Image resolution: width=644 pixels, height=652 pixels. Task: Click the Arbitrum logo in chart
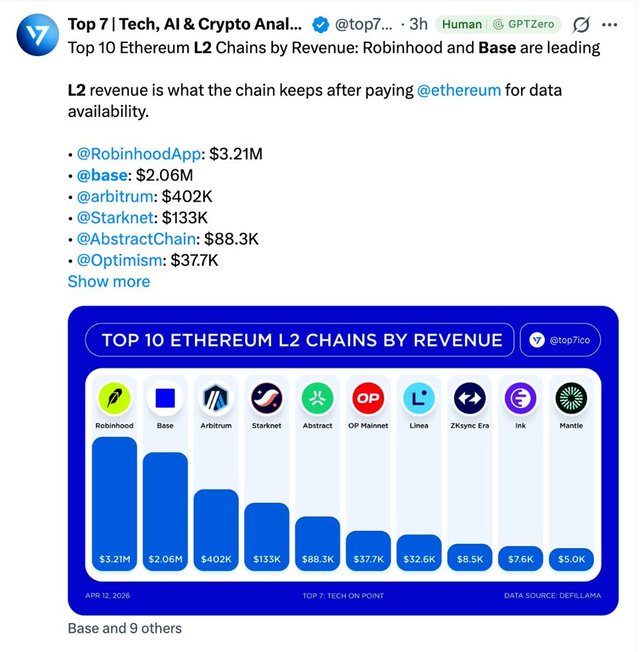tap(216, 398)
